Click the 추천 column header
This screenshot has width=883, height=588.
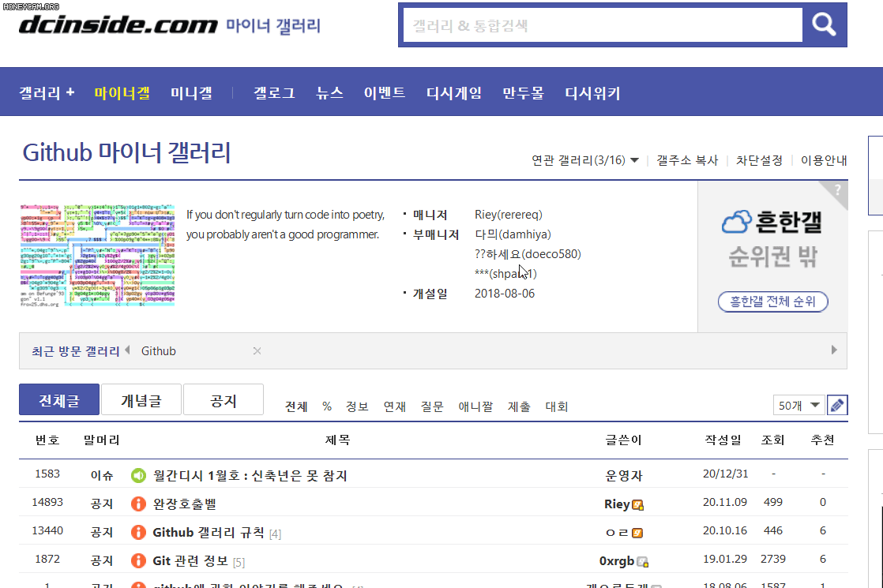click(x=822, y=440)
